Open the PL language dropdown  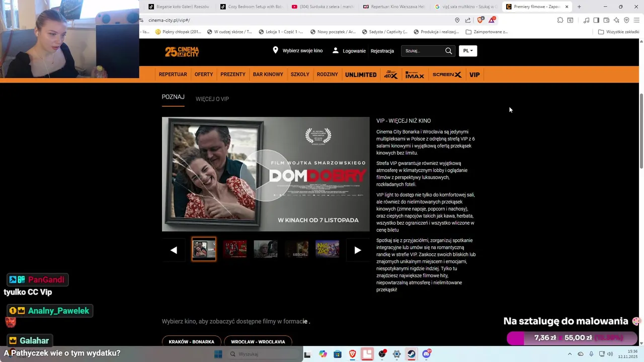point(468,51)
